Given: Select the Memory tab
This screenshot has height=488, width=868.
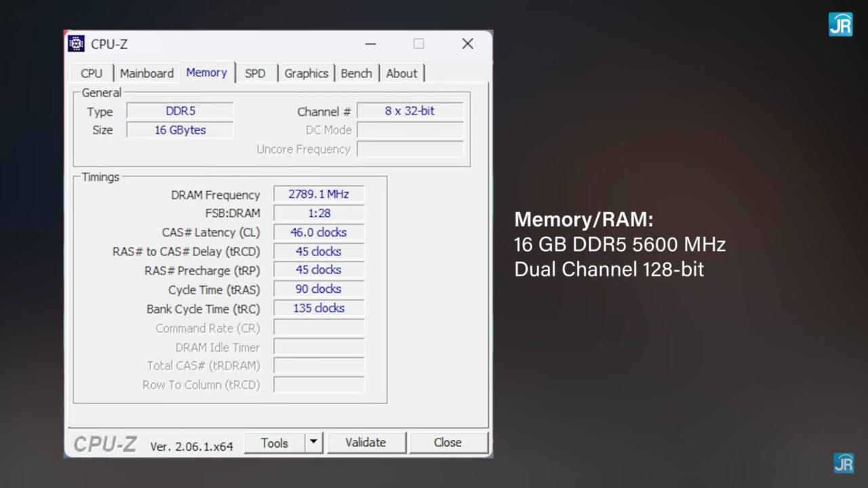Looking at the screenshot, I should pos(207,73).
